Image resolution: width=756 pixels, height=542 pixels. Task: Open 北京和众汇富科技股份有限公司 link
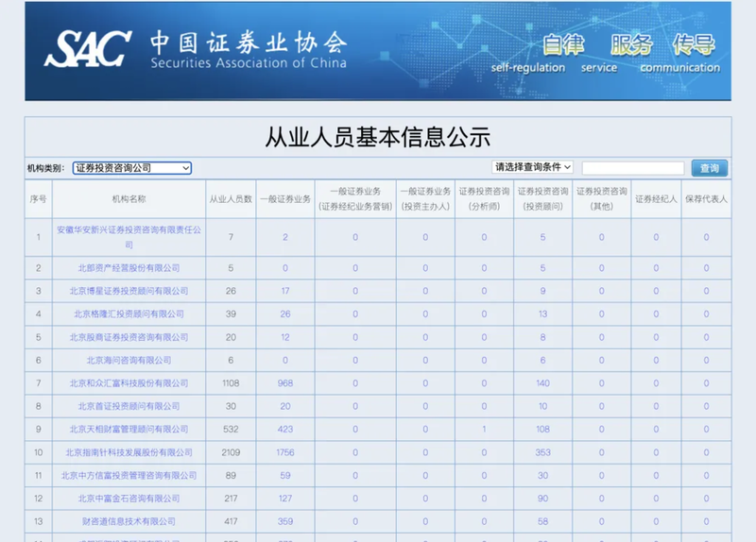(x=129, y=383)
